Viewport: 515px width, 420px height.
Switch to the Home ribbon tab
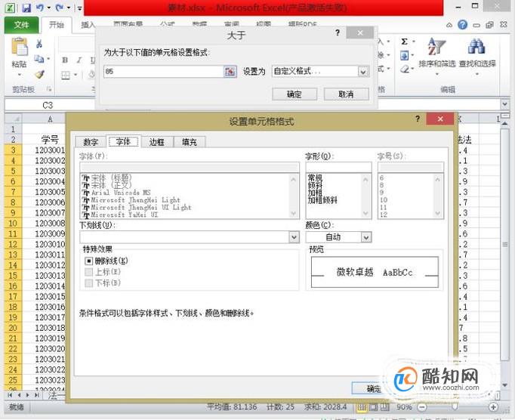(x=56, y=25)
